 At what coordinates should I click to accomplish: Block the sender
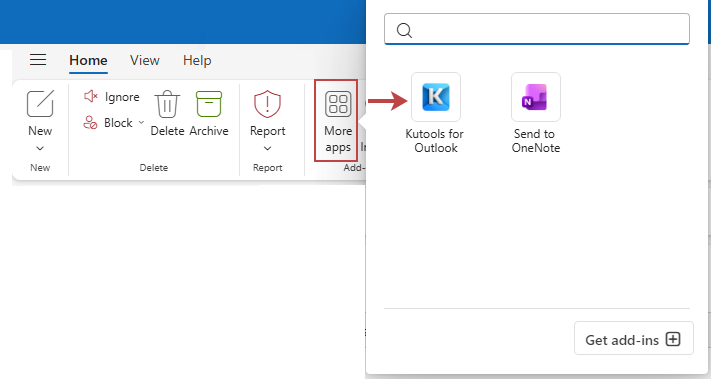(x=108, y=122)
